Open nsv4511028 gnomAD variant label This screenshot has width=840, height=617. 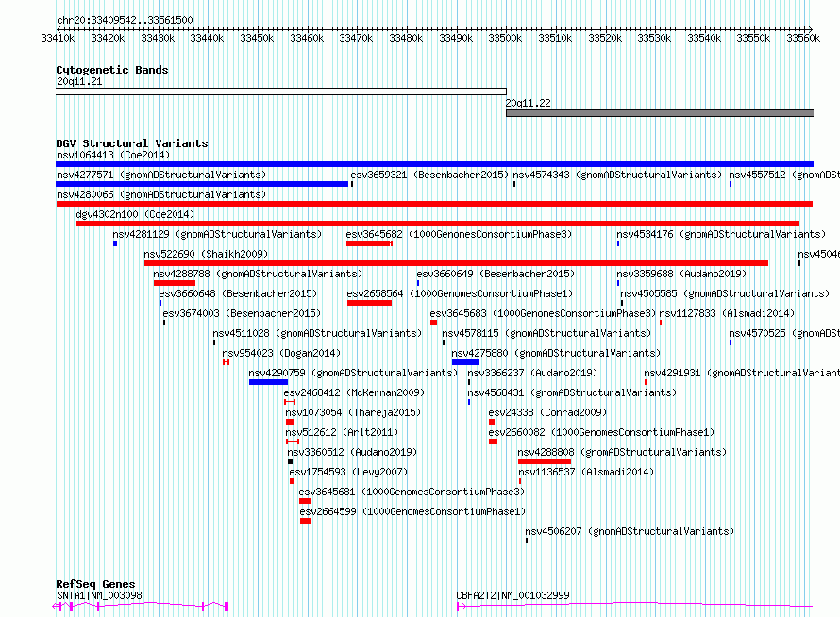pyautogui.click(x=317, y=334)
